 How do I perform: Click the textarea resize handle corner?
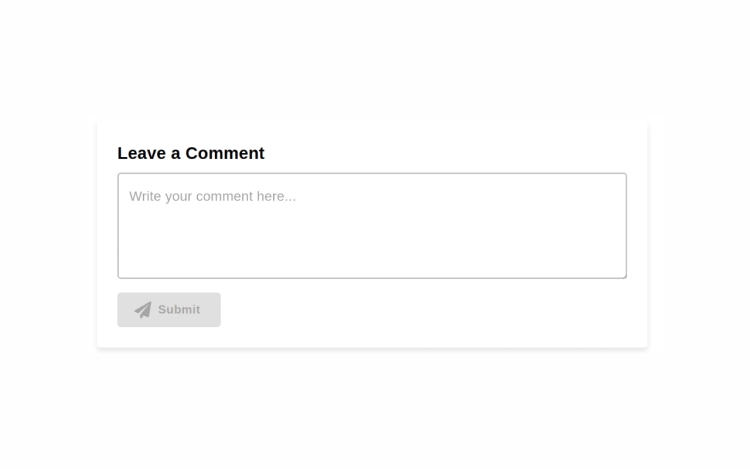[623, 275]
